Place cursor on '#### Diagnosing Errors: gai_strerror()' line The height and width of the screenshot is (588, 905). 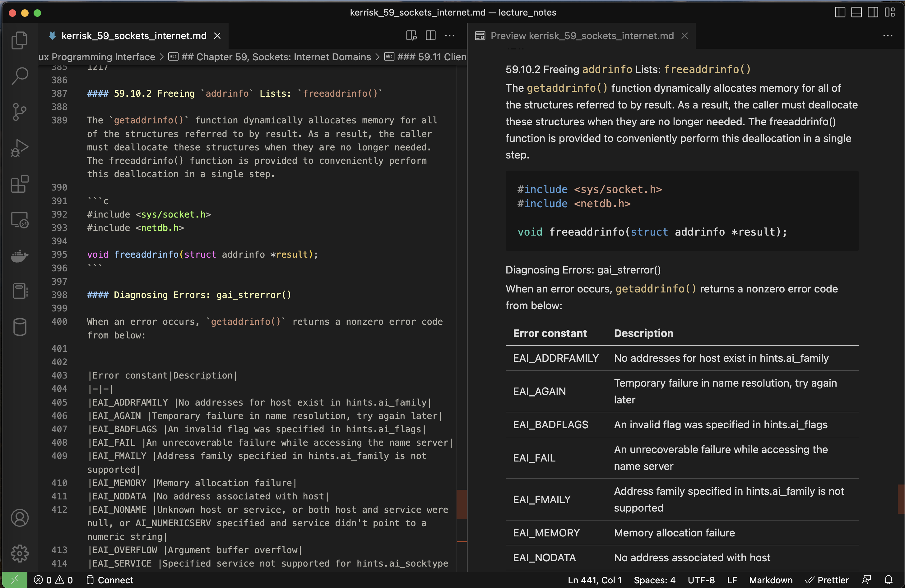189,295
